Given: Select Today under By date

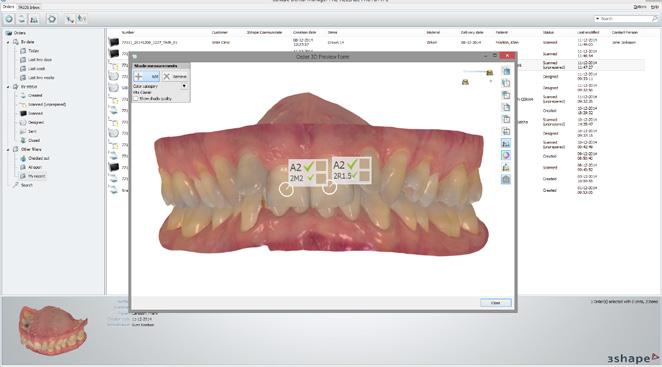Looking at the screenshot, I should 30,51.
